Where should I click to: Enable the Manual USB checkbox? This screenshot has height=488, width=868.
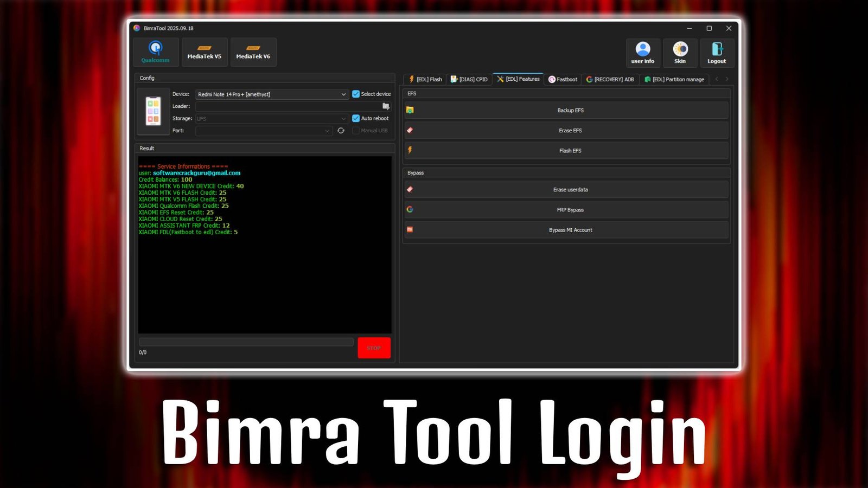pos(356,131)
